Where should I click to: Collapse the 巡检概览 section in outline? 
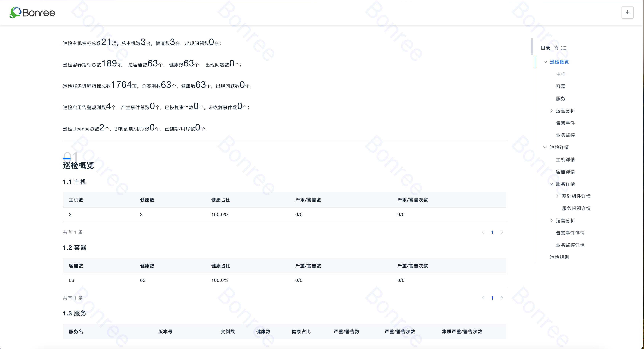545,62
